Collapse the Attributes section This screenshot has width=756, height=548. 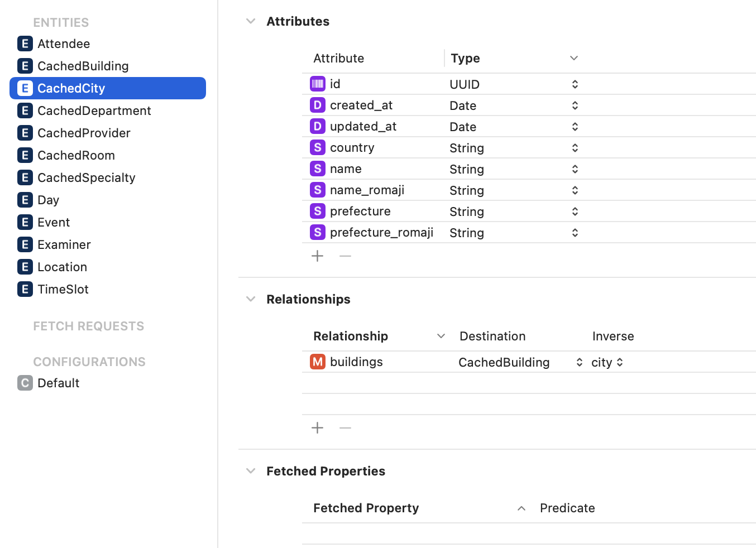251,22
